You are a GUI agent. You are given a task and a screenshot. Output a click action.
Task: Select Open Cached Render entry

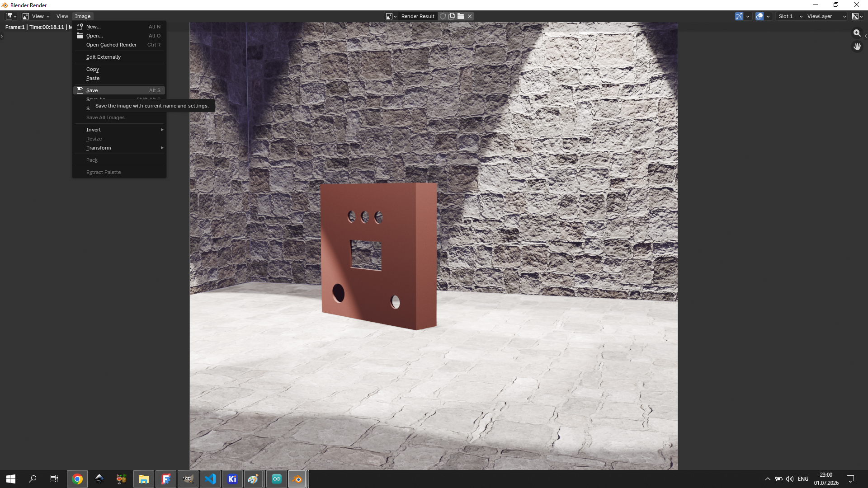(x=119, y=45)
